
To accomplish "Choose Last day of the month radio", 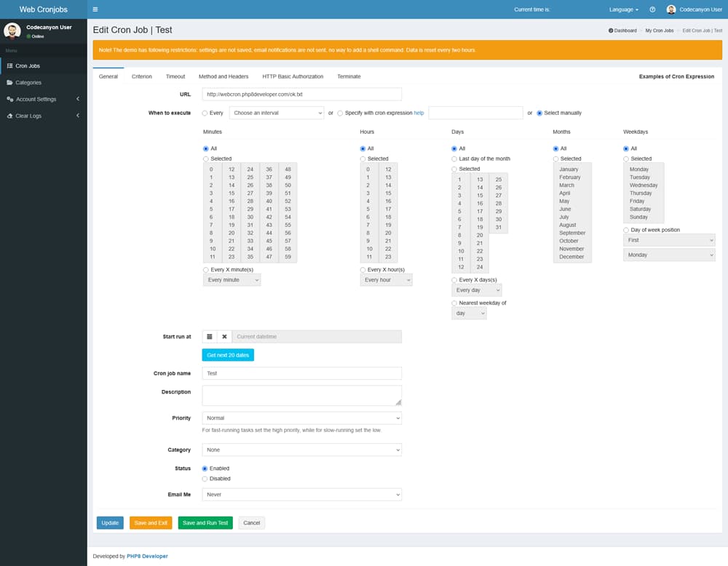I will [454, 159].
